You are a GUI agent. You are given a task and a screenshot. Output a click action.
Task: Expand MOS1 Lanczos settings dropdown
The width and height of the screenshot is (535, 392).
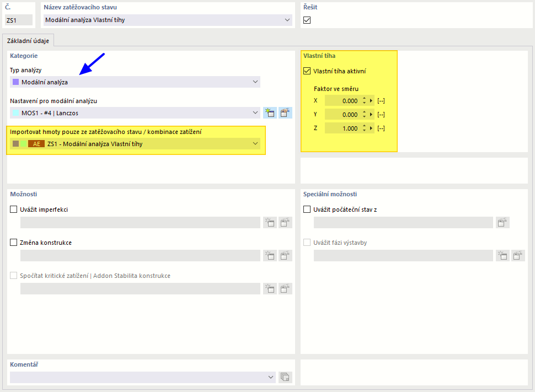click(135, 113)
